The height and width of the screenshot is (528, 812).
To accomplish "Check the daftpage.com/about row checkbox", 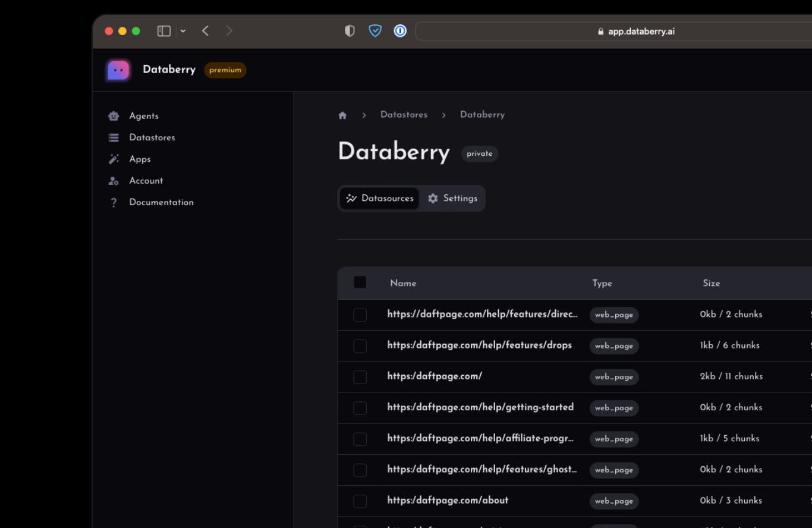I will point(360,501).
